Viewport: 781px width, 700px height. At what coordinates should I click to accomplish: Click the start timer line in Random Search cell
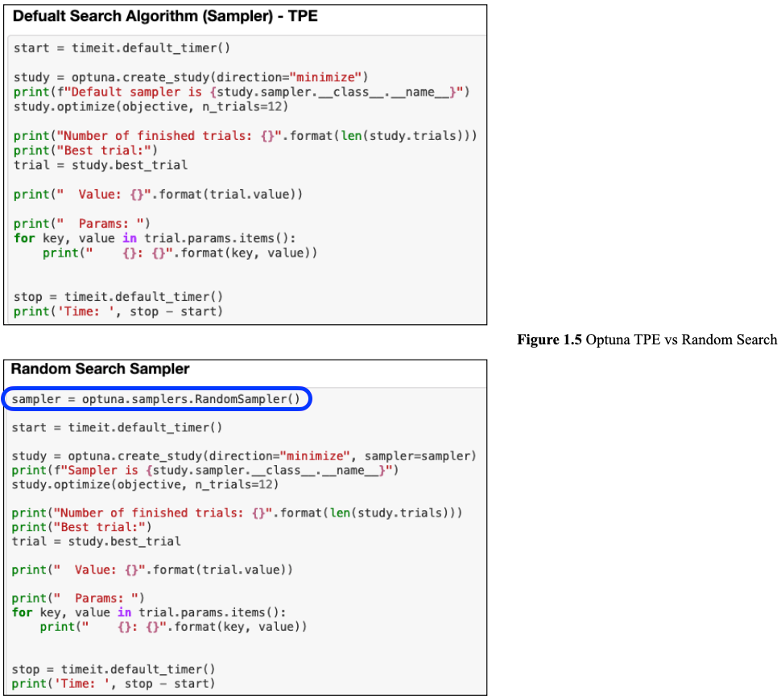pos(117,427)
